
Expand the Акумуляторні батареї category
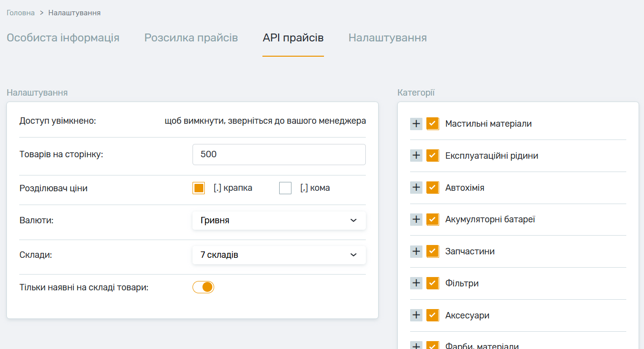pyautogui.click(x=416, y=219)
